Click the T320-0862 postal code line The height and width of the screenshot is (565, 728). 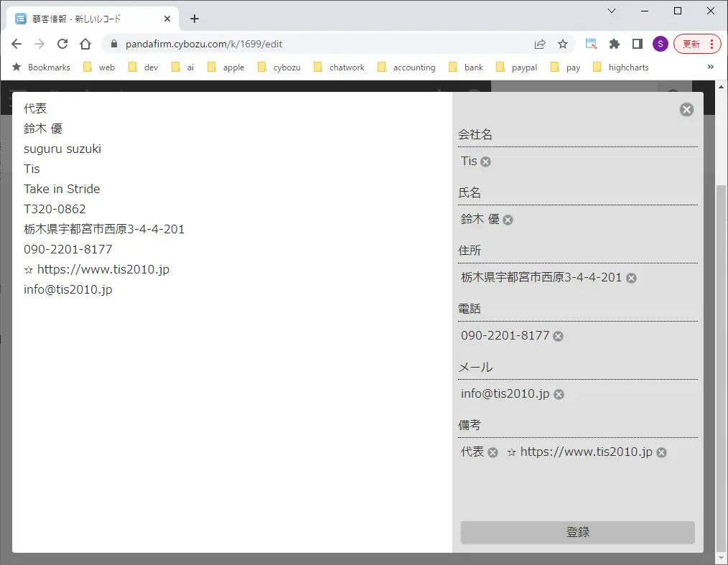pos(55,209)
